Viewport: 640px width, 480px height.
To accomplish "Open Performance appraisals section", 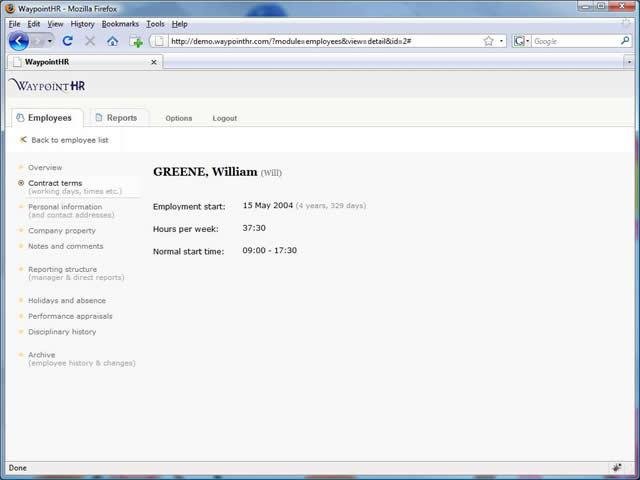I will (x=70, y=316).
